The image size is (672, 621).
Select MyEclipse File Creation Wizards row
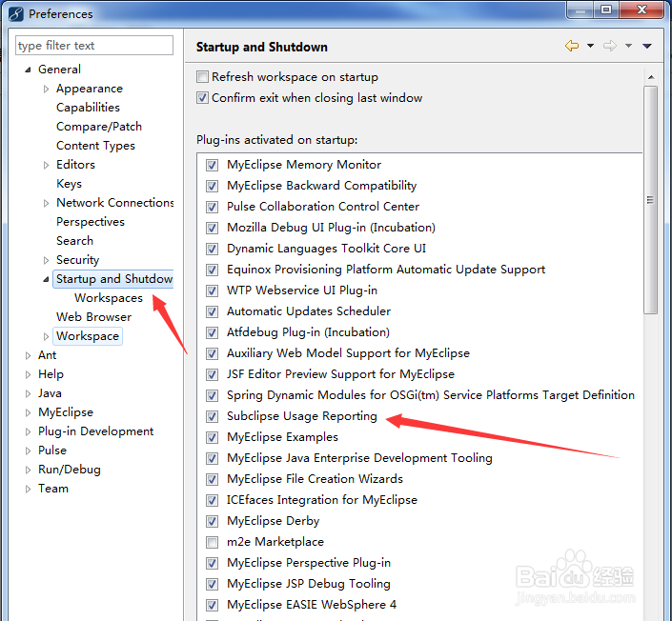315,479
